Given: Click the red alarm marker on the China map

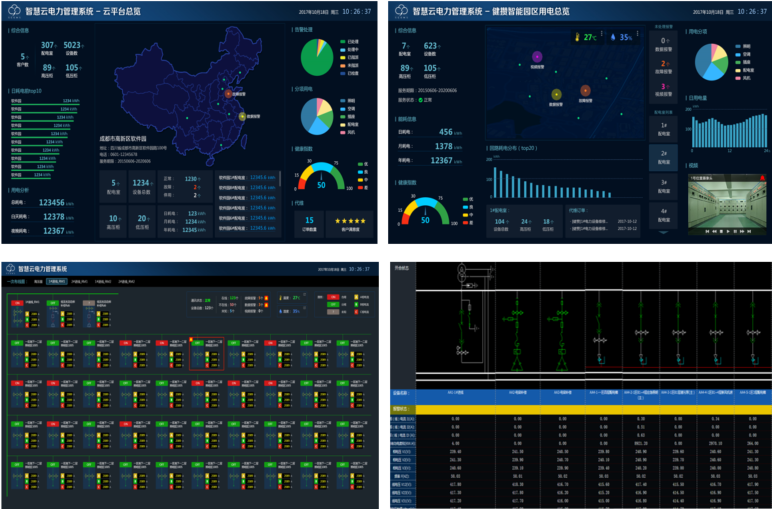Looking at the screenshot, I should pos(227,94).
